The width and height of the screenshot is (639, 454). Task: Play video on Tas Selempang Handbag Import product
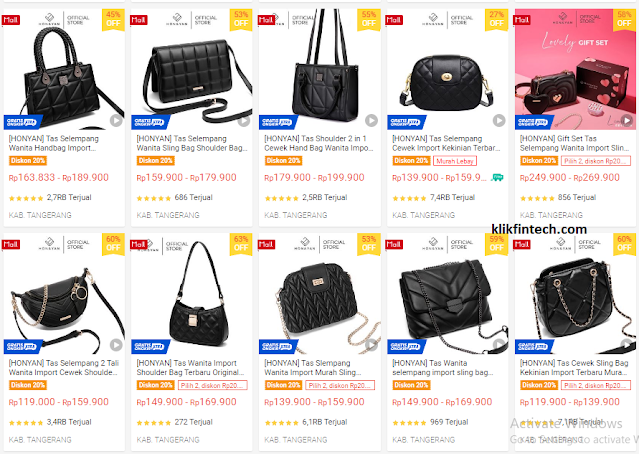pos(116,120)
